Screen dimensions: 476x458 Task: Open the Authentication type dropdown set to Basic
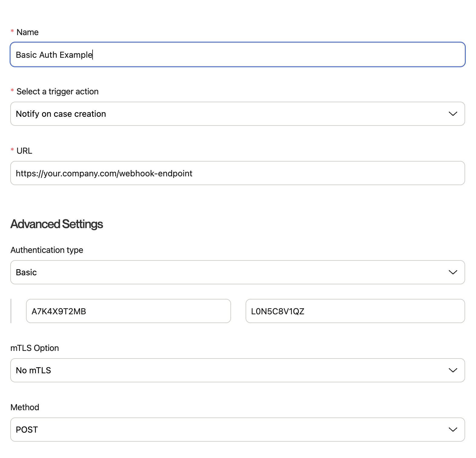(x=230, y=273)
